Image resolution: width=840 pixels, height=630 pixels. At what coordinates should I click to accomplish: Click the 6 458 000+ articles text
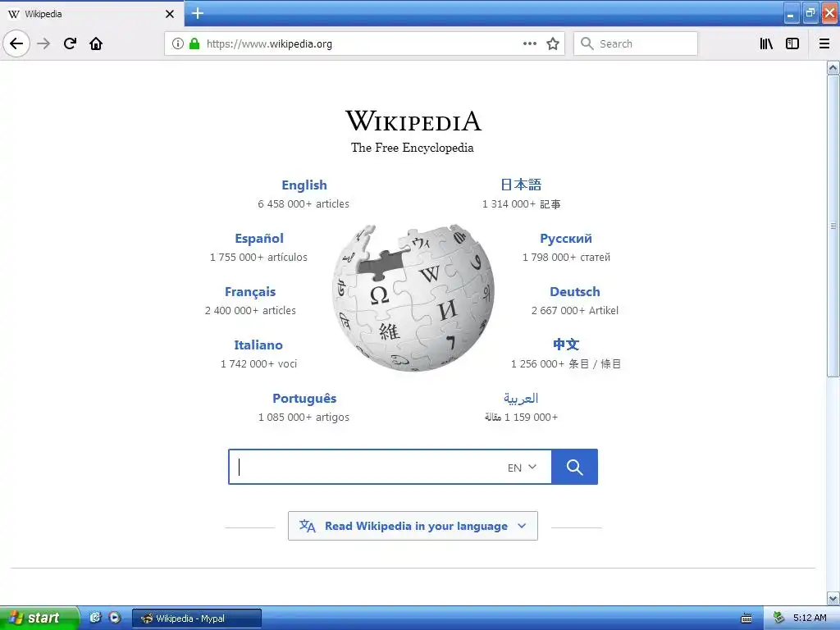point(304,204)
